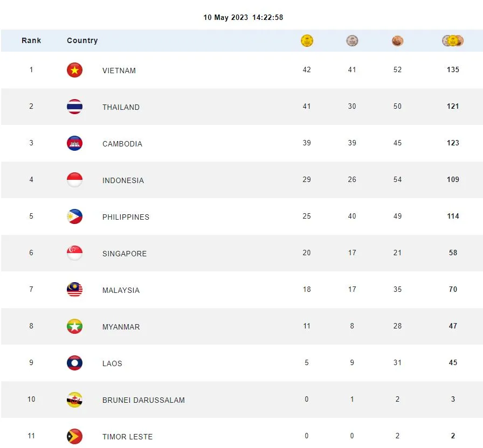Click the Laos flag icon
Screen dimensions: 483x448
pos(74,363)
